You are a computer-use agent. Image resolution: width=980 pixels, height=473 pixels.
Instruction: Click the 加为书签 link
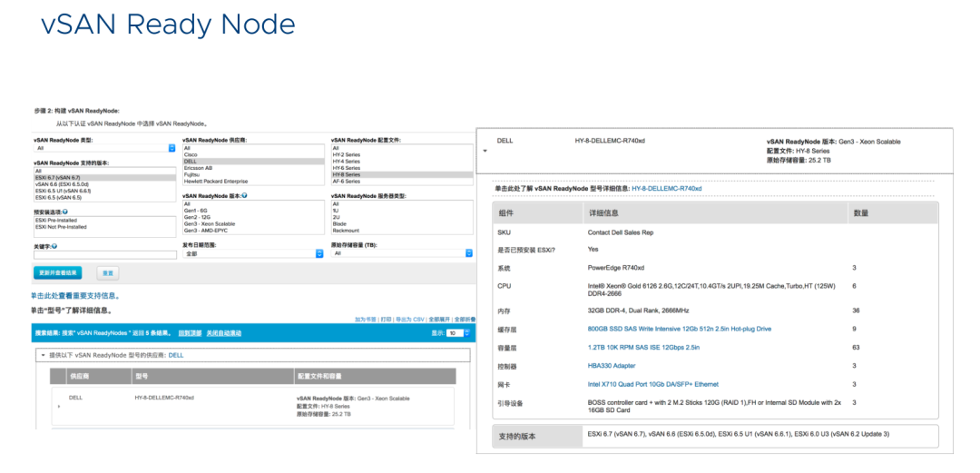[366, 319]
